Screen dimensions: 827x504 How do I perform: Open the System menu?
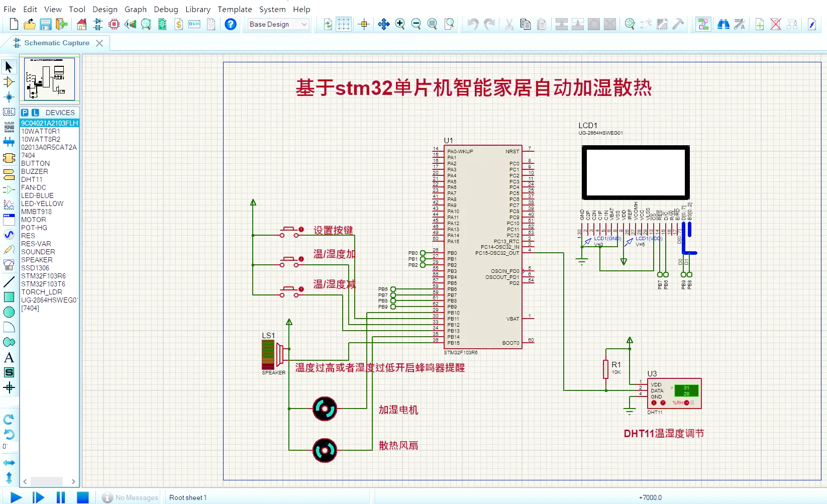click(272, 9)
